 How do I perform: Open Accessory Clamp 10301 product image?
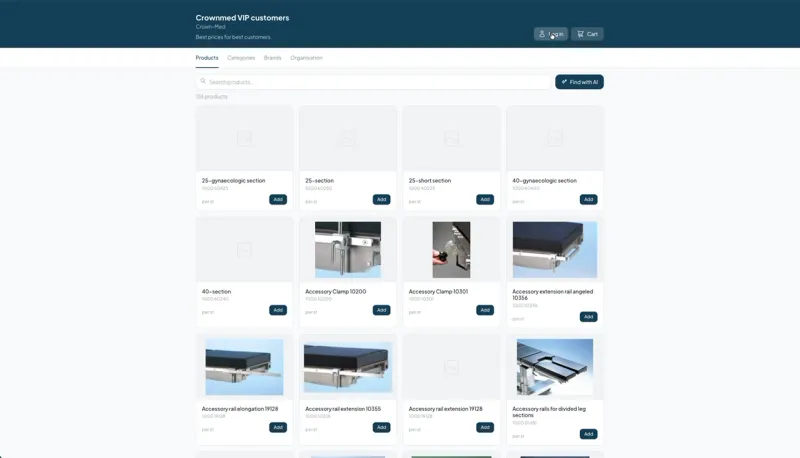pyautogui.click(x=452, y=249)
